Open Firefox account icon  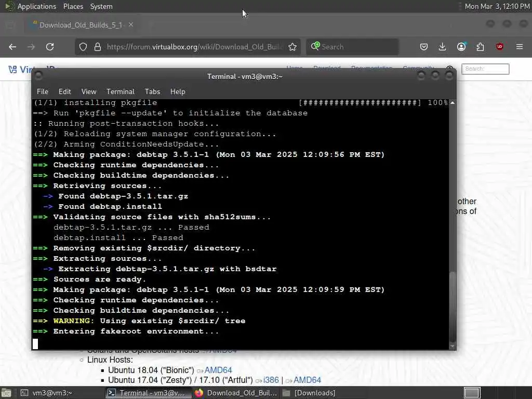(461, 47)
